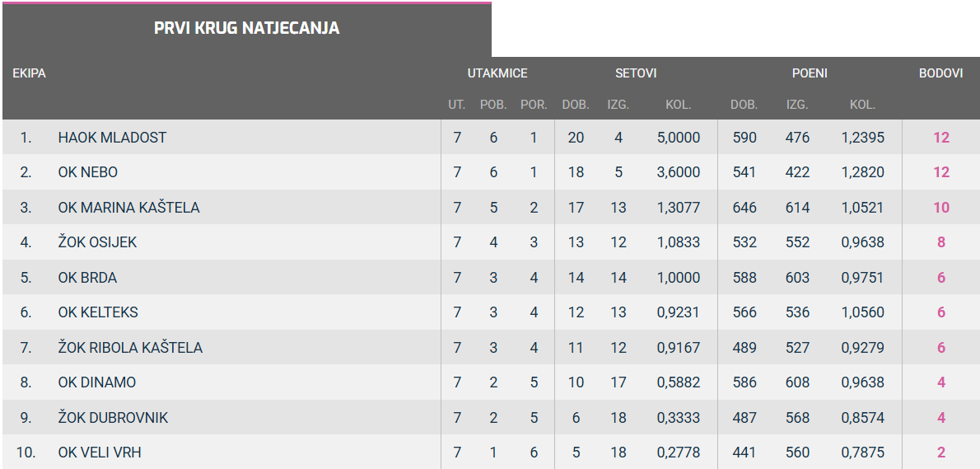Click the POB. wins sub-header
Image resolution: width=980 pixels, height=469 pixels.
pos(493,105)
